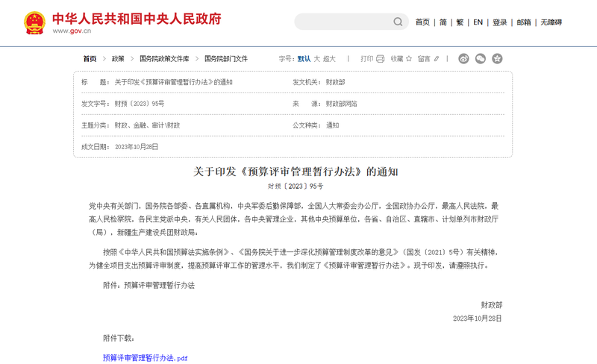Click the 政策 breadcrumb link
Screen dimensions: 597x364
[x=118, y=59]
